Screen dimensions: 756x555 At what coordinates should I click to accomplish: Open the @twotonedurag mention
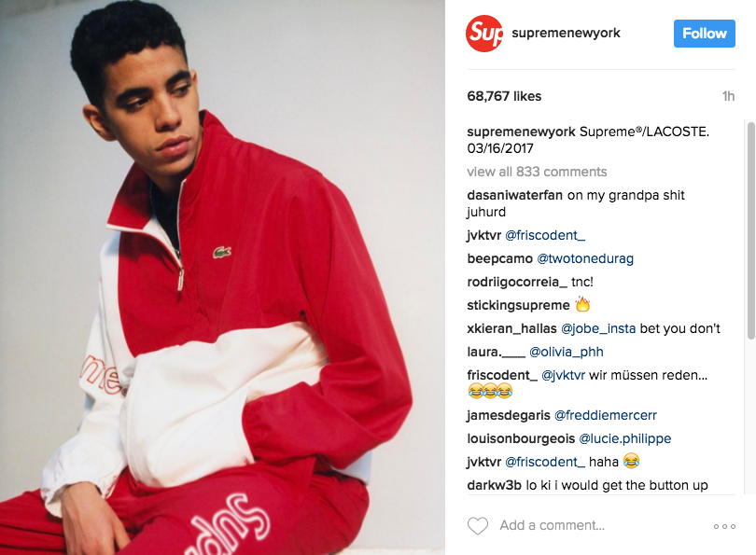click(x=585, y=258)
